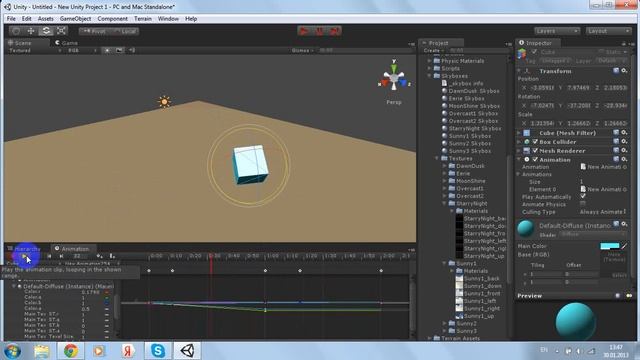Open Cube Mesh Filter settings gear
Screen dimensions: 640x360
(624, 133)
